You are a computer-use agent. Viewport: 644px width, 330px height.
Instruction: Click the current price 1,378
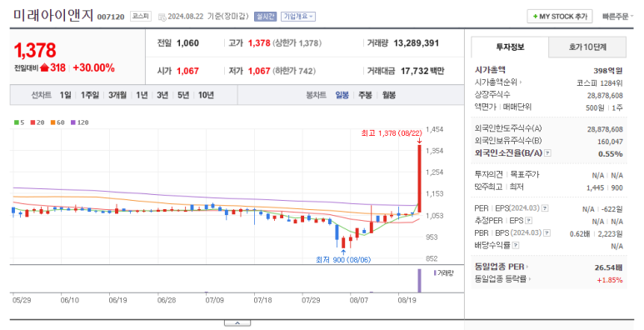coord(35,50)
